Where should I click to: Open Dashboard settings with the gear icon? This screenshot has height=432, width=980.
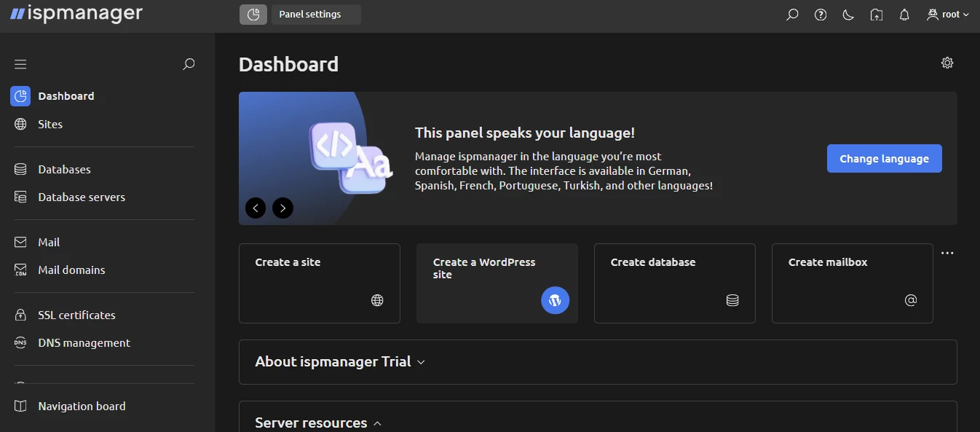[947, 63]
